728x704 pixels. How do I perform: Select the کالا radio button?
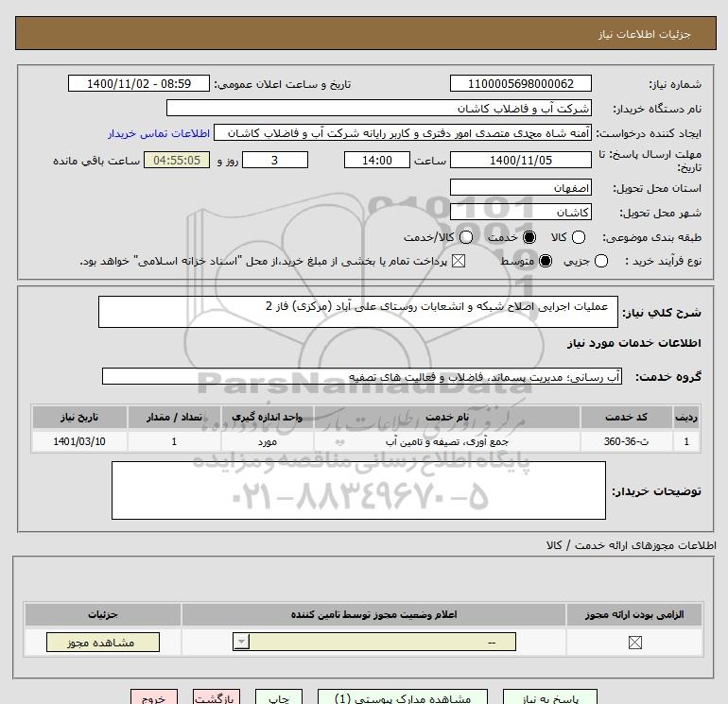pos(578,237)
